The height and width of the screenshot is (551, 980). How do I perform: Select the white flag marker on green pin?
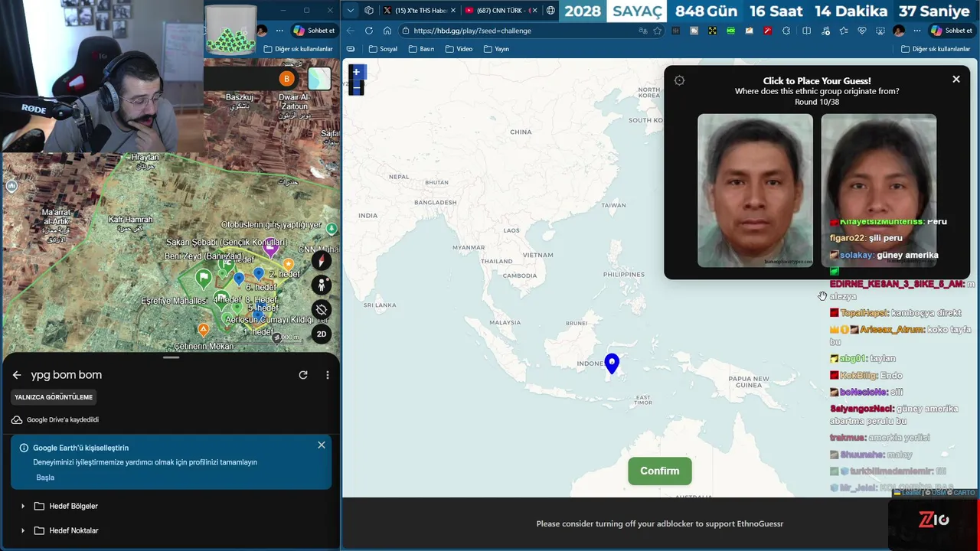coord(203,278)
